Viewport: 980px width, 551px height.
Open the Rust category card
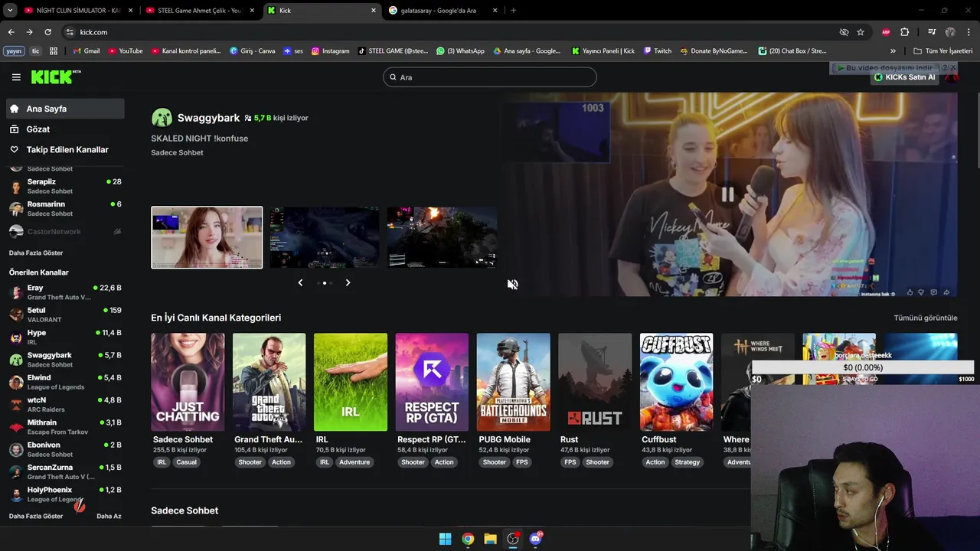[x=595, y=382]
